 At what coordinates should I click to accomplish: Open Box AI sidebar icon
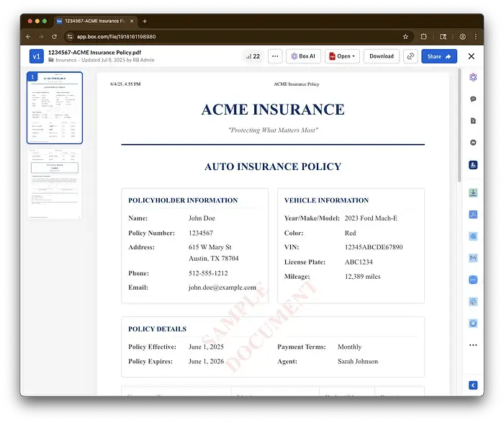pos(473,77)
